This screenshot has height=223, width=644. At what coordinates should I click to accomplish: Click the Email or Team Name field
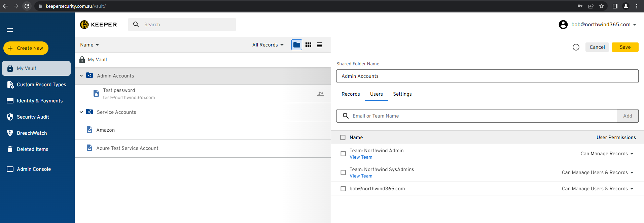[x=481, y=116]
